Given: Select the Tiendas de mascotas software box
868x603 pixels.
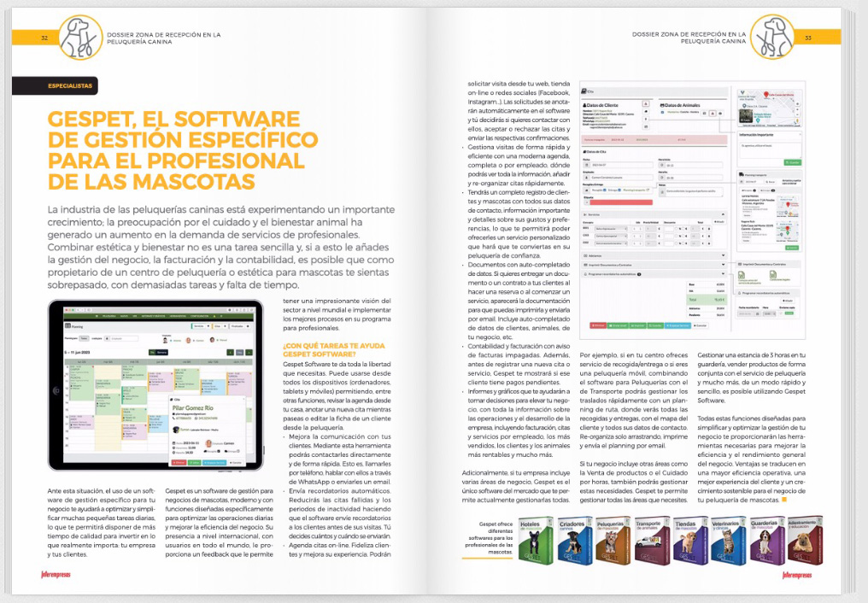Looking at the screenshot, I should 690,541.
